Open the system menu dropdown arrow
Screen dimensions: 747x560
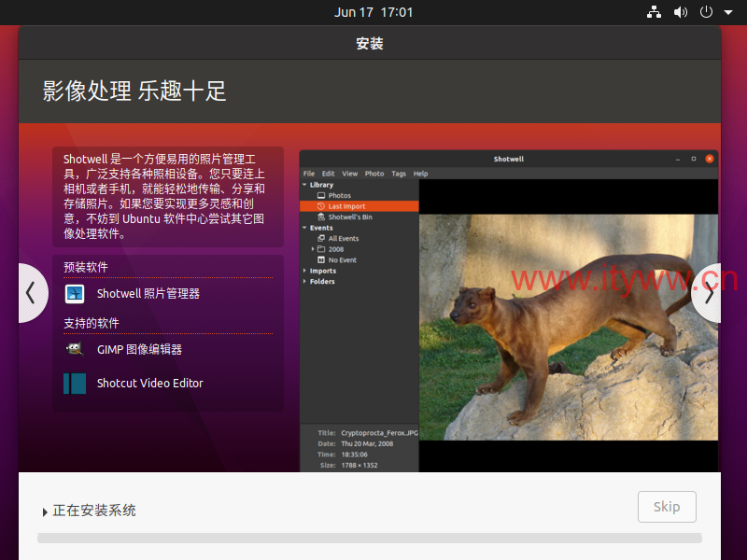(x=728, y=12)
